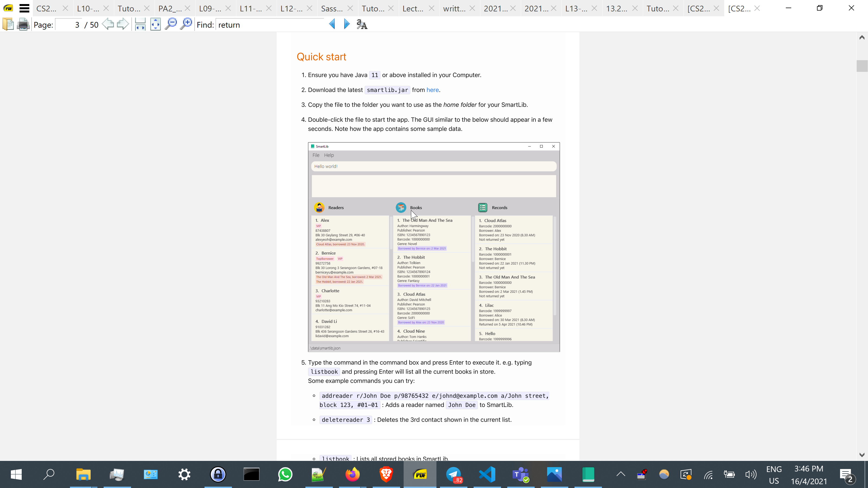Open the 'here' download link
The height and width of the screenshot is (488, 868).
click(432, 90)
